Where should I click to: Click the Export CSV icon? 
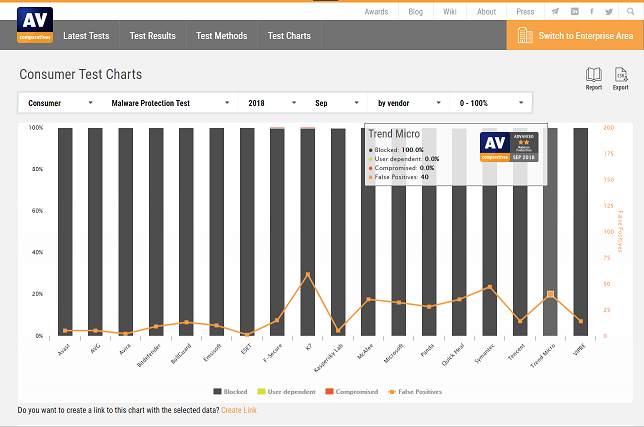coord(621,79)
